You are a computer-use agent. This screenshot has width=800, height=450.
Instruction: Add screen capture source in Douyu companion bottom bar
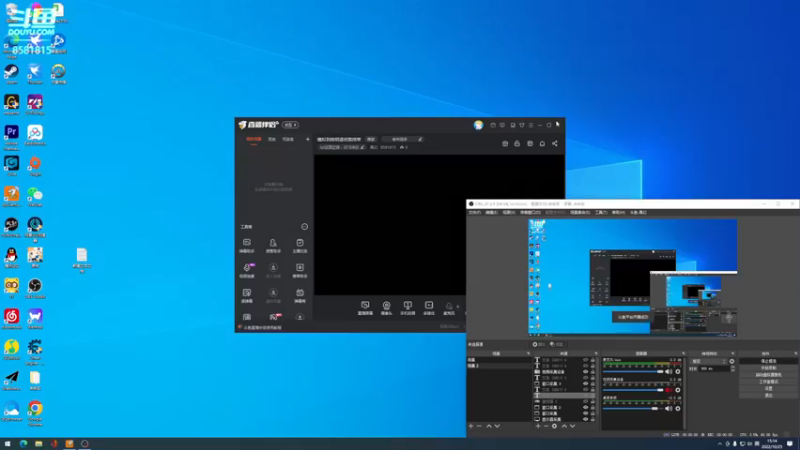point(365,308)
